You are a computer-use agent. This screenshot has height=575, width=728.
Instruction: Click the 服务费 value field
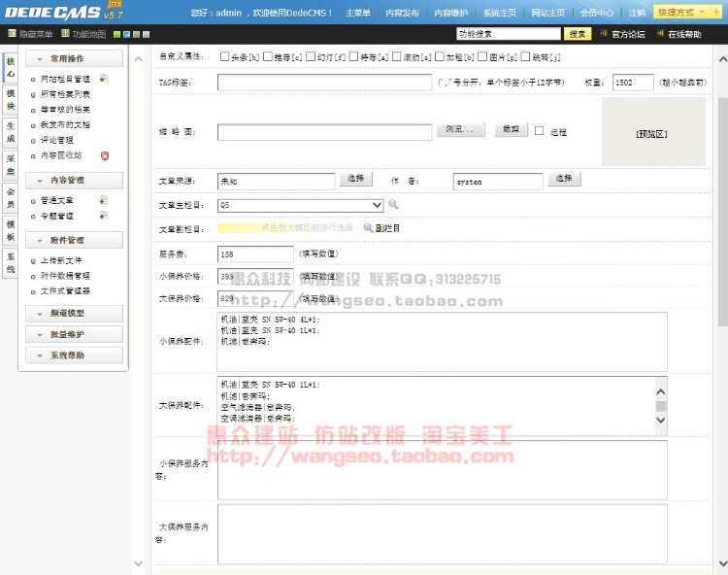pyautogui.click(x=255, y=254)
